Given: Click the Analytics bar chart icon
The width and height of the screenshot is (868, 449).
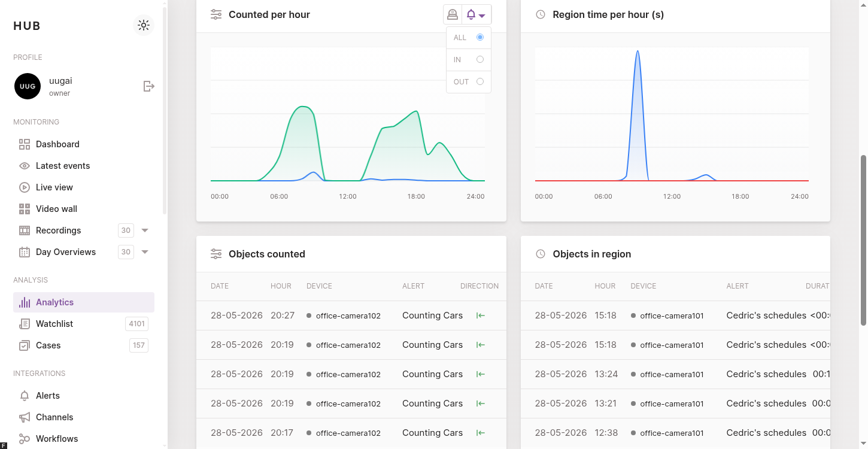Looking at the screenshot, I should 25,302.
